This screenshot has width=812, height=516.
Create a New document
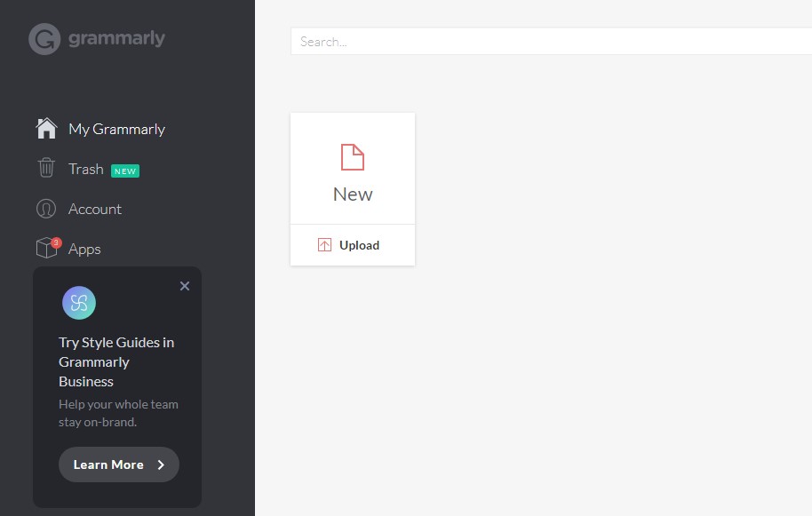[353, 169]
